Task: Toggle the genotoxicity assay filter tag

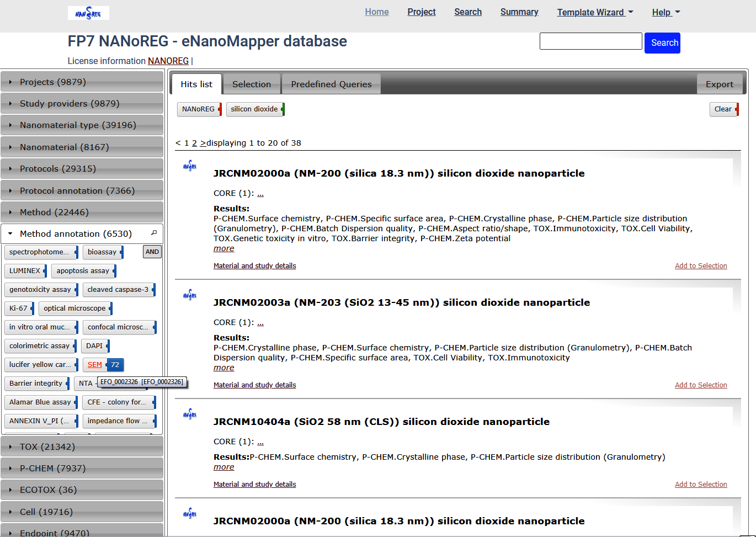Action: (x=40, y=290)
